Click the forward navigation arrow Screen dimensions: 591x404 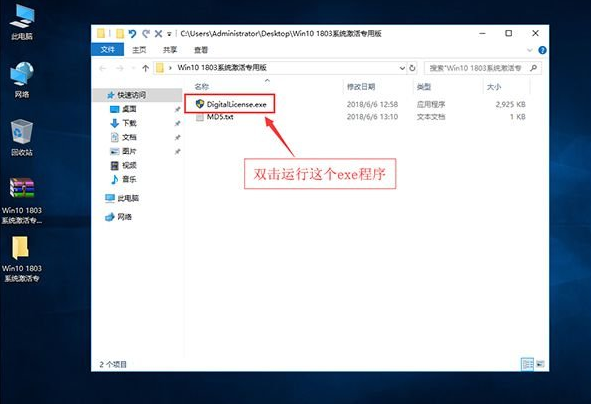click(120, 68)
